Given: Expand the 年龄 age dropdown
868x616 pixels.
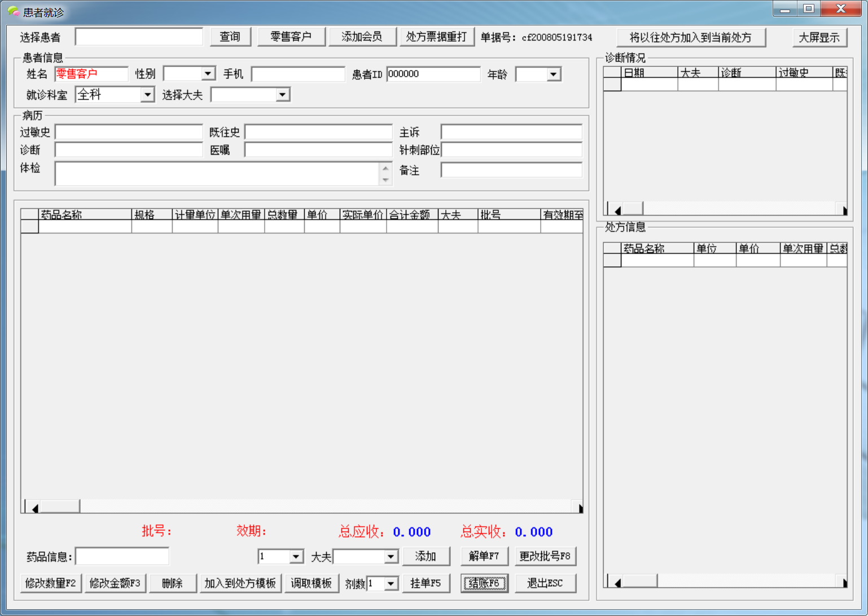Looking at the screenshot, I should (x=554, y=74).
